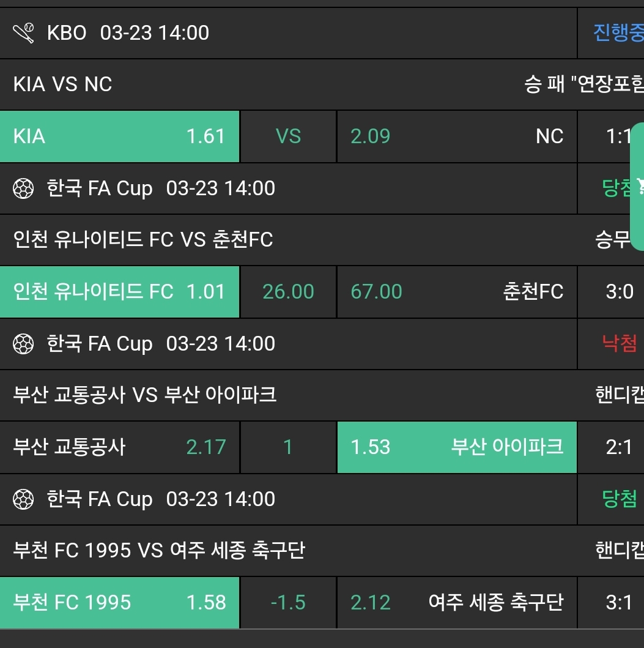Choose the 26.00 draw odds

288,292
